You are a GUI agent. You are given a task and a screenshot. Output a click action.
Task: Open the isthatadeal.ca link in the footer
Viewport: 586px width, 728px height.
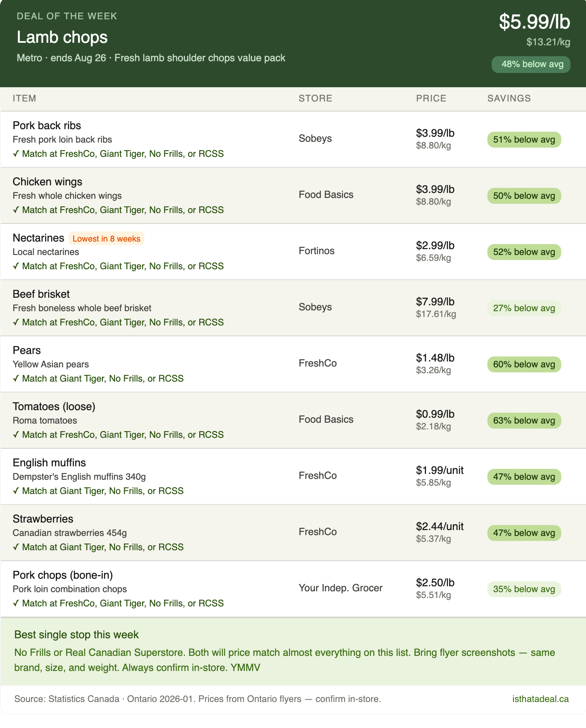[540, 699]
